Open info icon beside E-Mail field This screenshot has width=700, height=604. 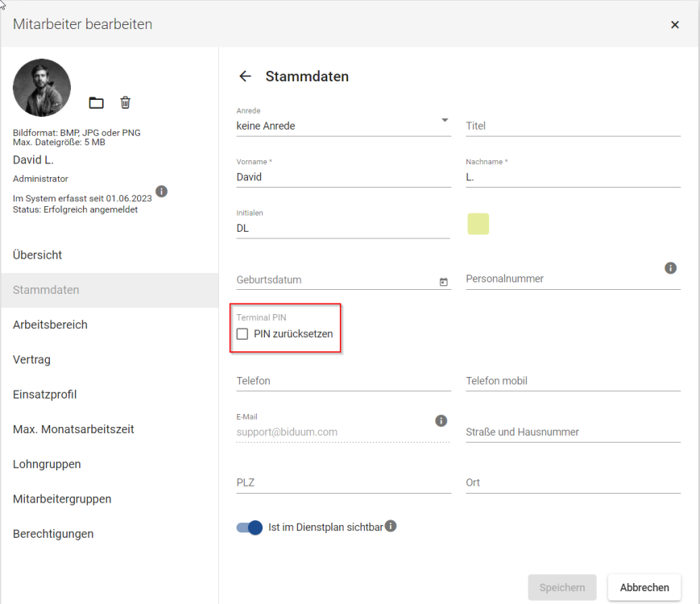tap(441, 420)
